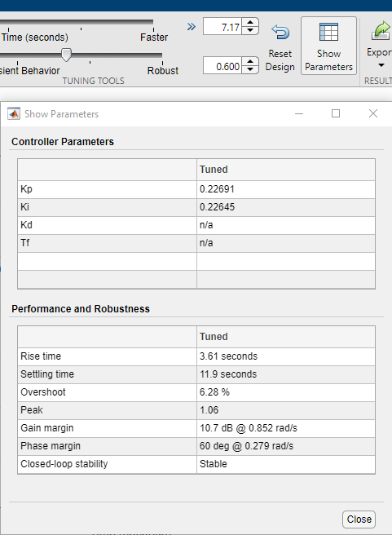The width and height of the screenshot is (392, 535).
Task: Click the Reset Design undo arrow icon
Action: 280,33
